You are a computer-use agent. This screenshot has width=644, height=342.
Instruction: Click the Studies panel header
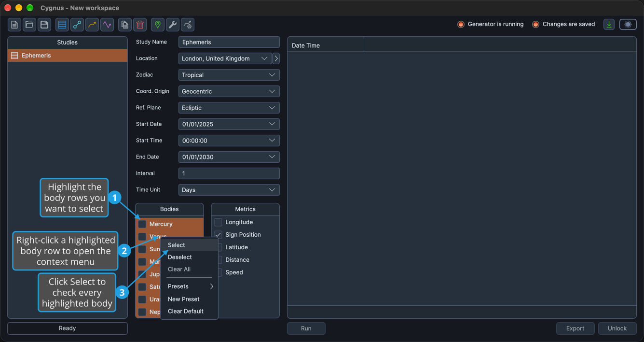pyautogui.click(x=68, y=43)
